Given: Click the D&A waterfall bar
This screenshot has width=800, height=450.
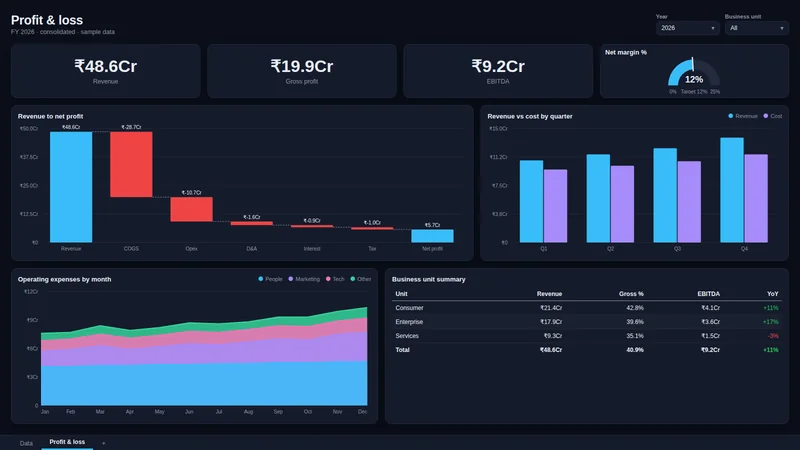Looking at the screenshot, I should (252, 223).
